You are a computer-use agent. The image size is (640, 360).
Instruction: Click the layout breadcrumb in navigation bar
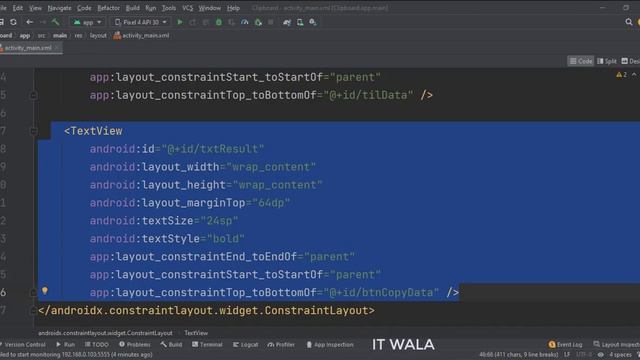(x=98, y=36)
